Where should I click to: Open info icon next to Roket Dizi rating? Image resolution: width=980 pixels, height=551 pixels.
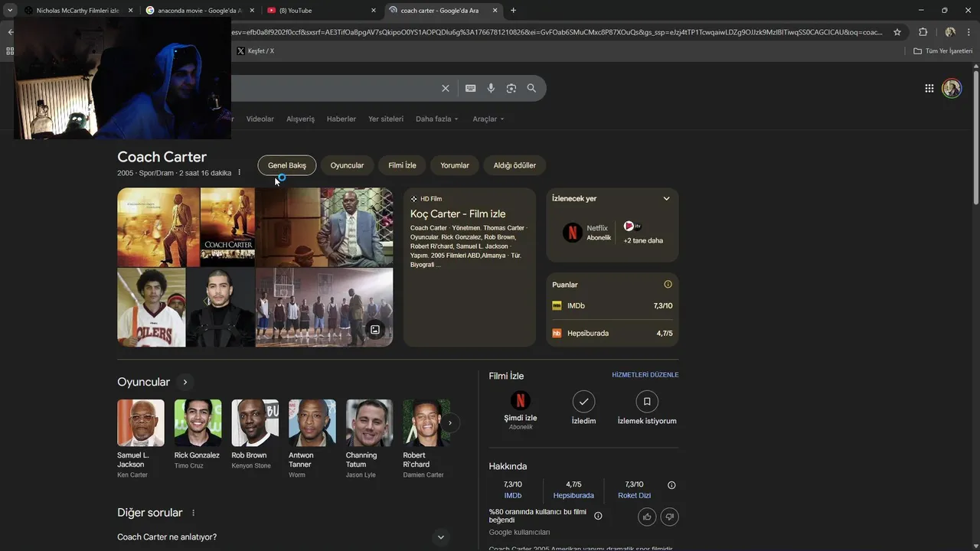(x=671, y=485)
